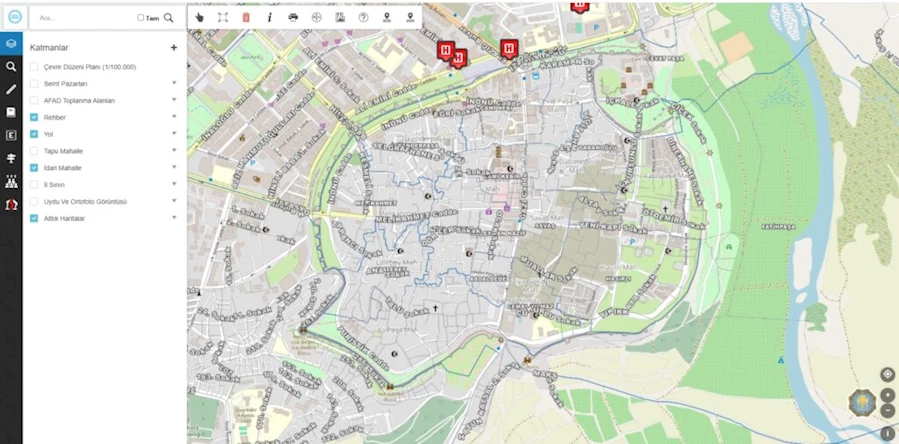Open the info identify tool
The width and height of the screenshot is (899, 444).
click(x=269, y=17)
